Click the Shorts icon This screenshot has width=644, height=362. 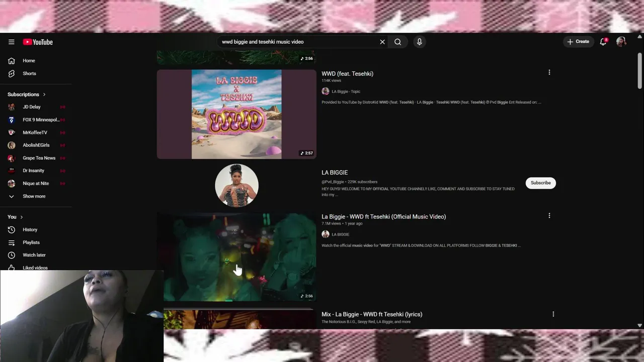12,73
